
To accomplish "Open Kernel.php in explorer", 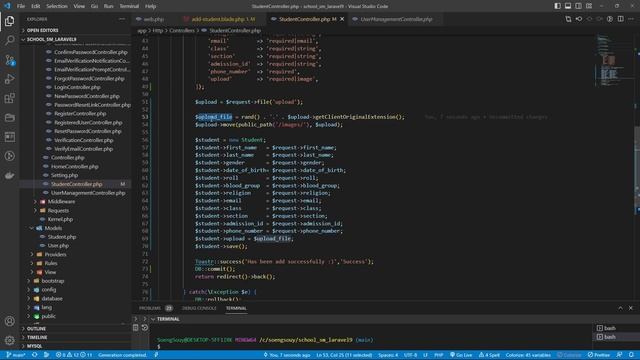I will pyautogui.click(x=60, y=219).
